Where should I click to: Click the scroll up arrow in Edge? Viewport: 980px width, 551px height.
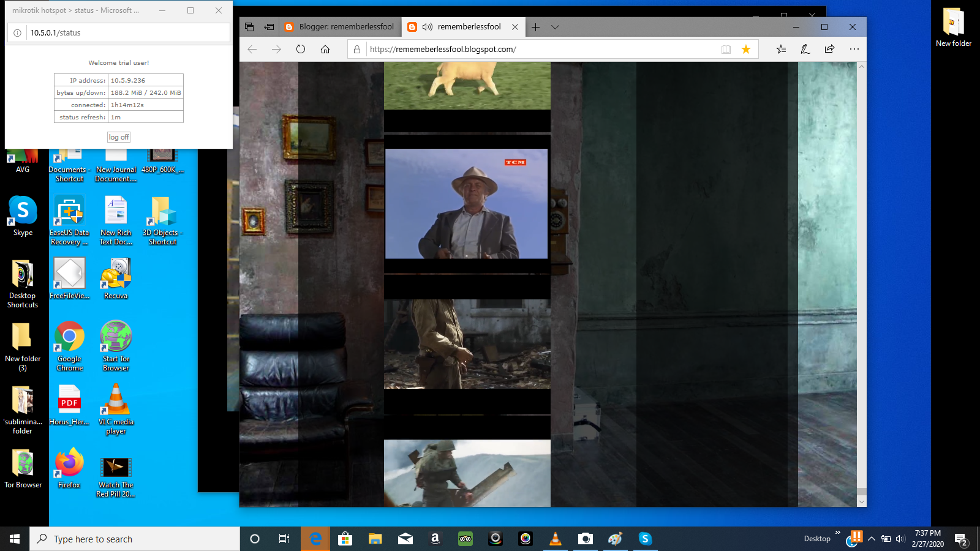pyautogui.click(x=862, y=67)
